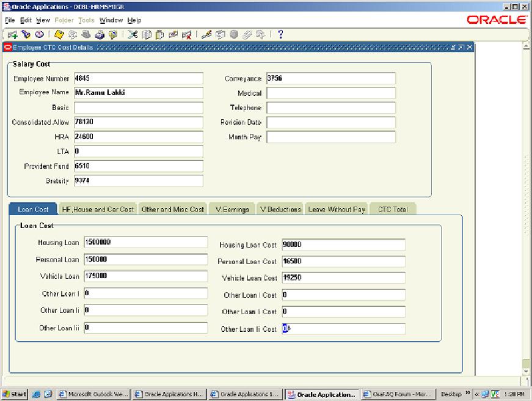Click the New record toolbar icon

(x=13, y=35)
